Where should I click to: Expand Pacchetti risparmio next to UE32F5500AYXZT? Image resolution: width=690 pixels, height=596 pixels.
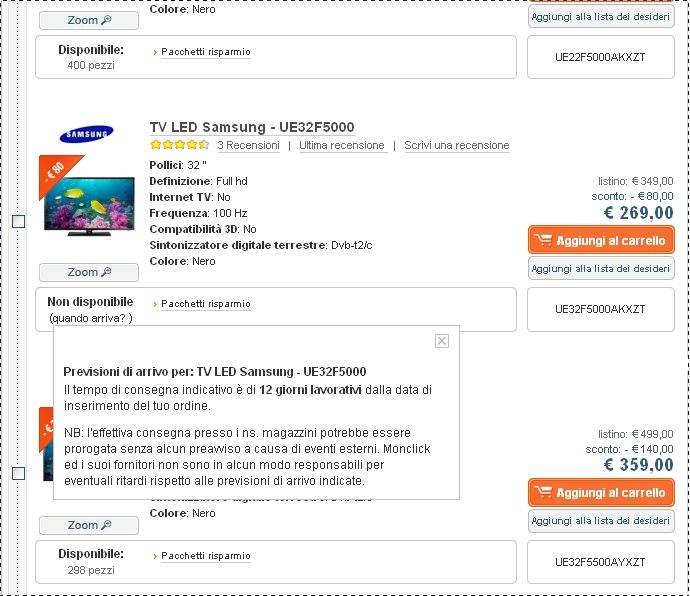205,556
